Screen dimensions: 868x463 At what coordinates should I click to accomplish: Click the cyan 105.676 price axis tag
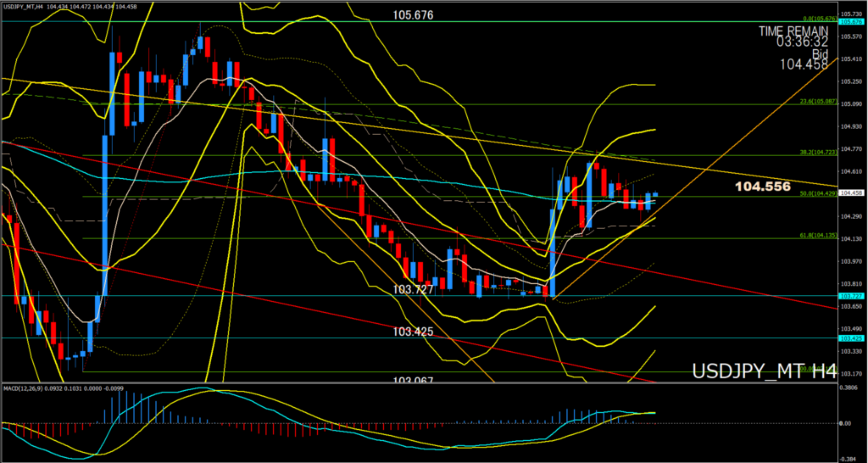pos(849,21)
